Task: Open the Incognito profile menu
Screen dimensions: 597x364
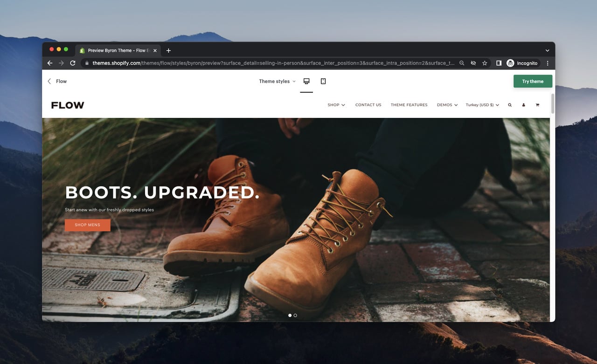Action: click(522, 63)
